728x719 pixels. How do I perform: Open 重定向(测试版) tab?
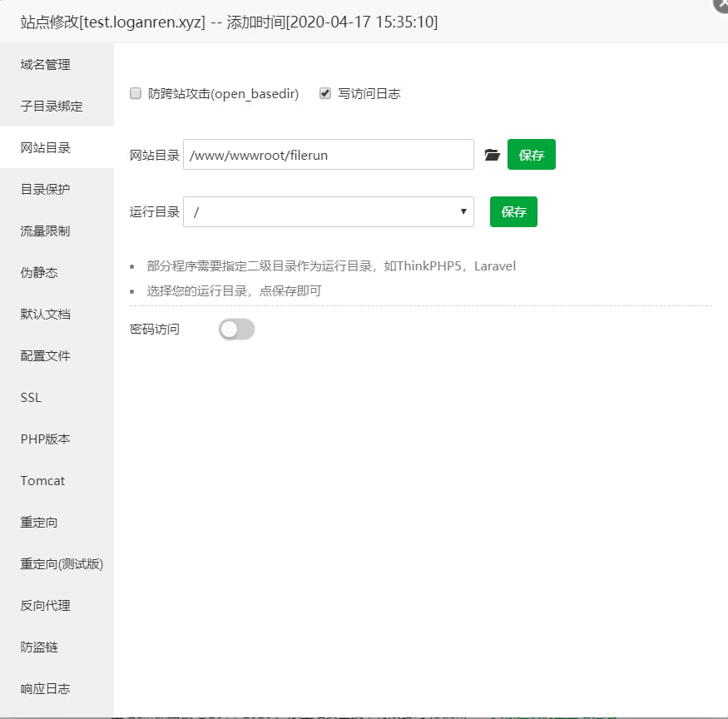57,564
